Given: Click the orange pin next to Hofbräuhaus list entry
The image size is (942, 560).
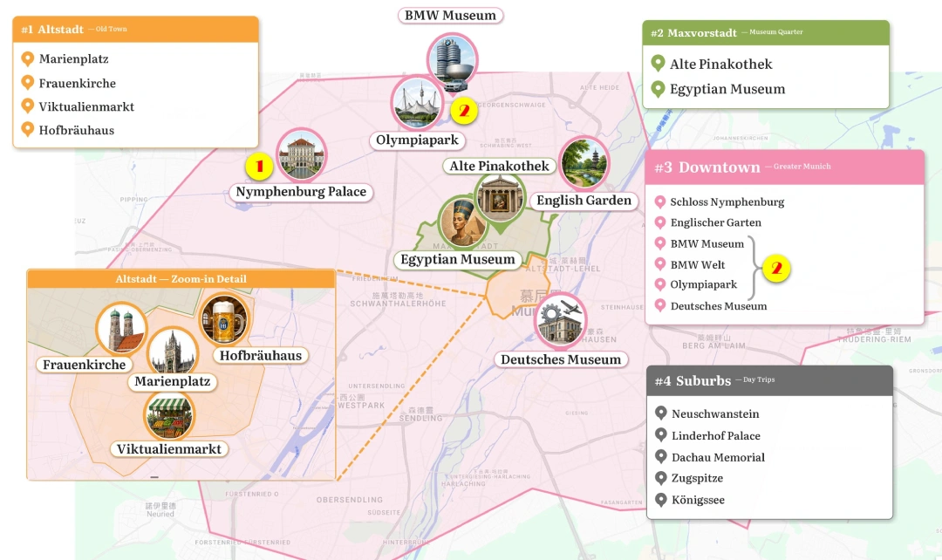Looking at the screenshot, I should point(27,129).
